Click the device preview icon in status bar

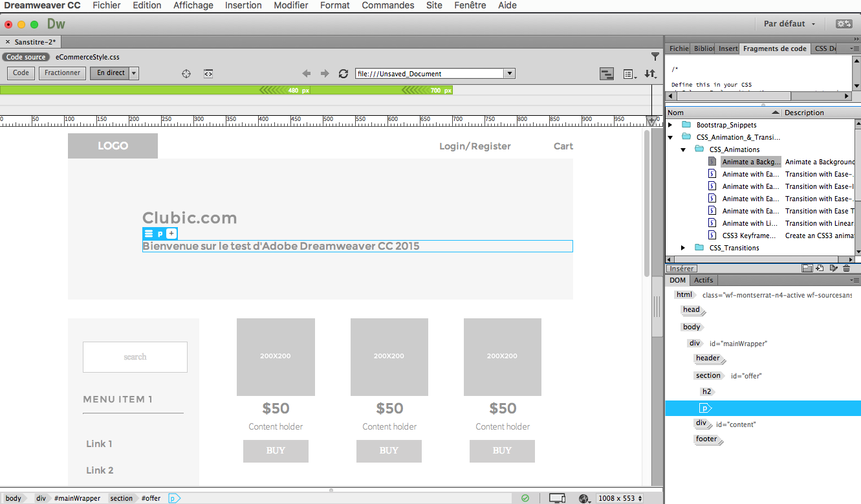[557, 498]
